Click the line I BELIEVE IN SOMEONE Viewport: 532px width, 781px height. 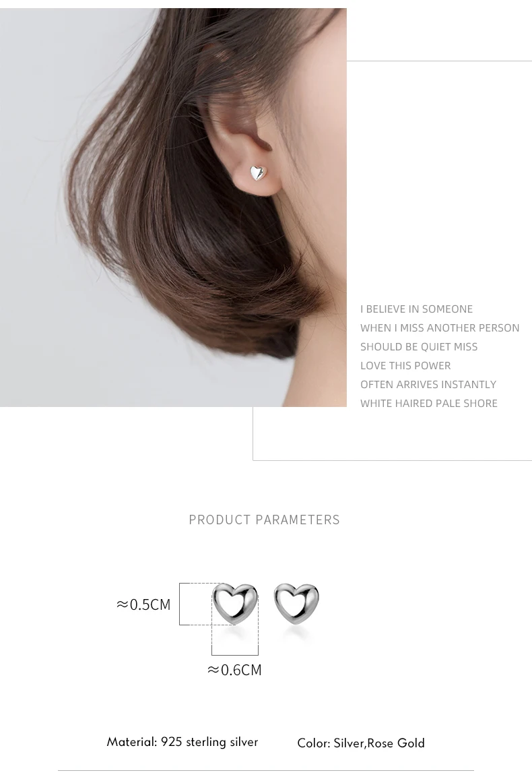[x=417, y=309]
